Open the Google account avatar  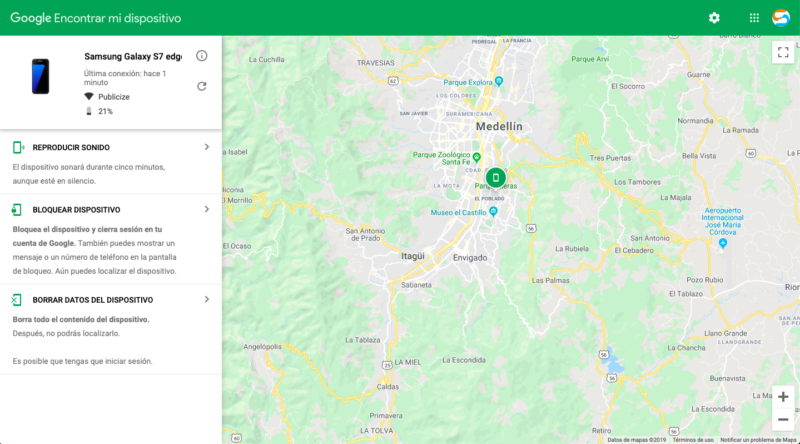pos(781,18)
